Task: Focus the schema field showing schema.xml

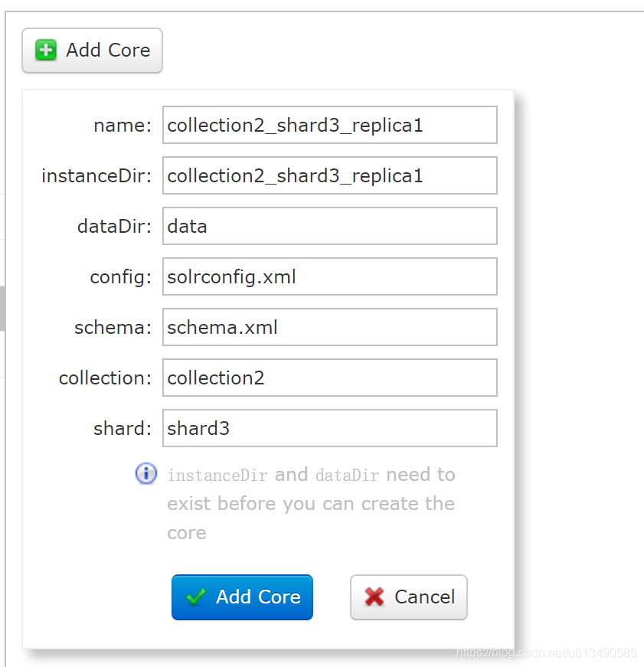Action: coord(329,327)
